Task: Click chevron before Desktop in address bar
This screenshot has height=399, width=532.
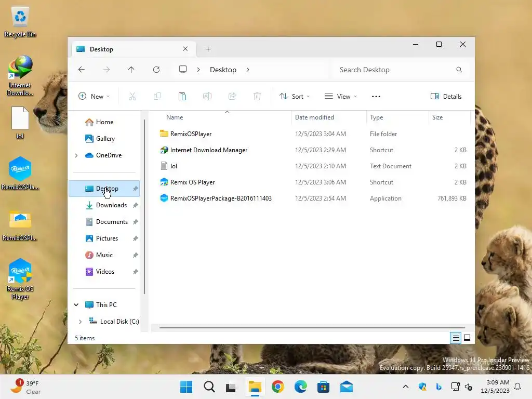Action: (198, 70)
